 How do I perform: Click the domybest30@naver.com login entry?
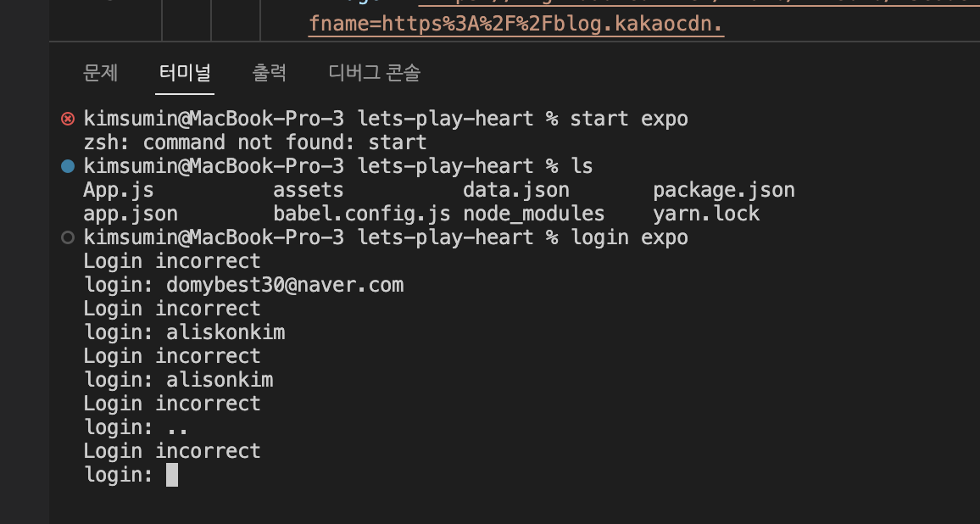coord(285,285)
